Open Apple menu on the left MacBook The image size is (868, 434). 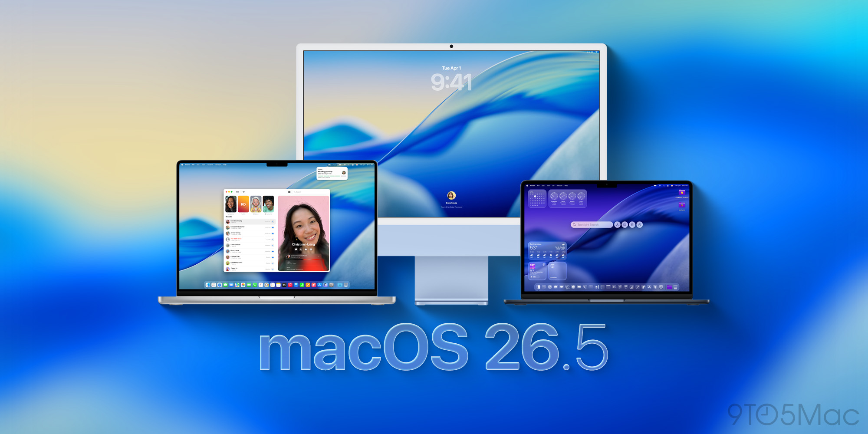click(182, 165)
